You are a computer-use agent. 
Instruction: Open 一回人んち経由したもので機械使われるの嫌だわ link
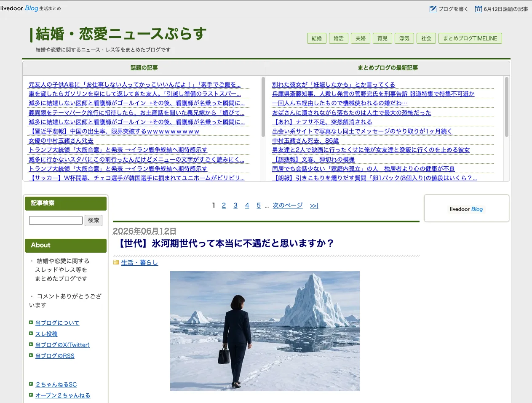[x=340, y=103]
